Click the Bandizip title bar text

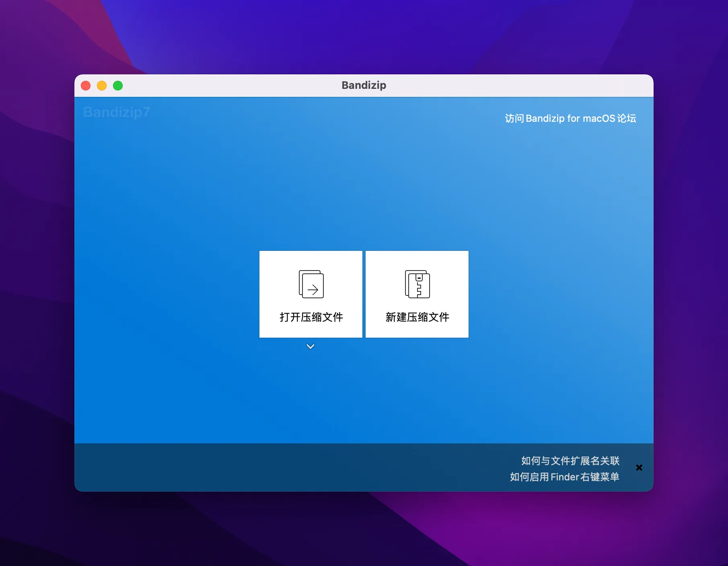pos(364,85)
